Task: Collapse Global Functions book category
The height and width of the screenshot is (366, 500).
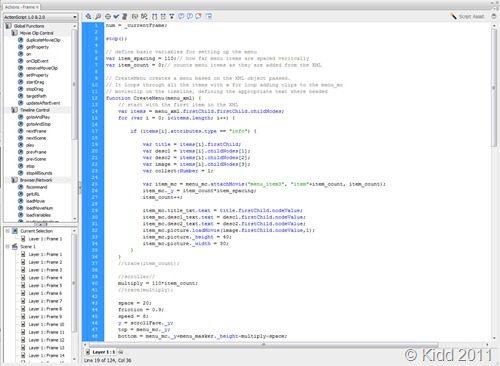Action: click(x=8, y=26)
